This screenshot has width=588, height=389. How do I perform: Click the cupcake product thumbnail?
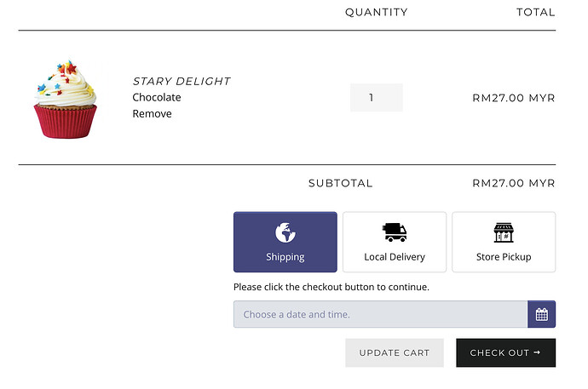coord(66,99)
